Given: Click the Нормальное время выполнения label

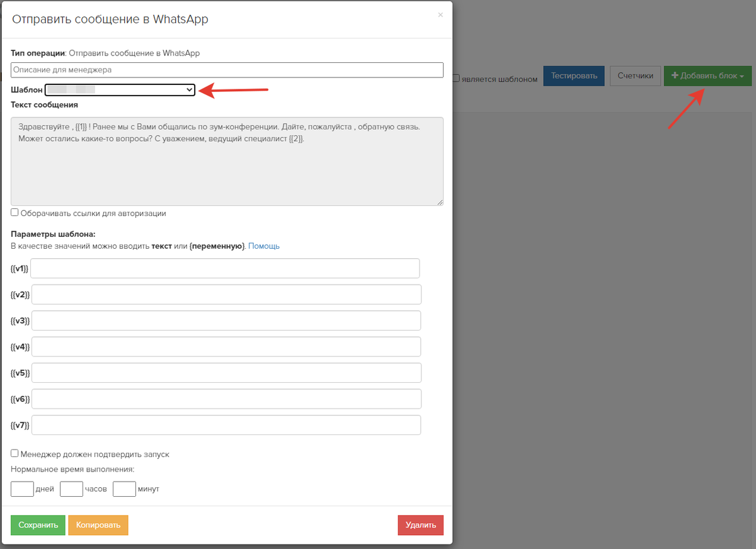Looking at the screenshot, I should [x=73, y=469].
